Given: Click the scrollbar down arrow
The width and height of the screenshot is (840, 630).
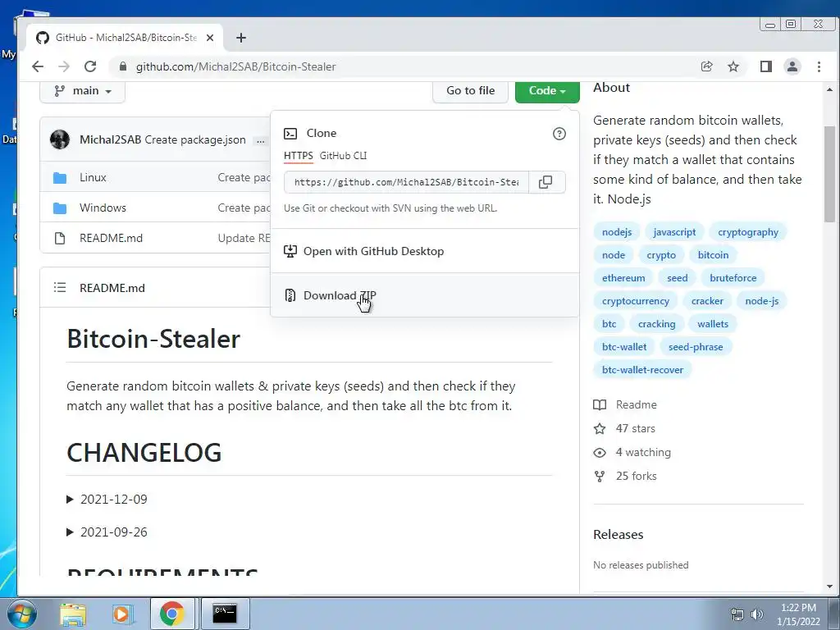Looking at the screenshot, I should pos(829,587).
